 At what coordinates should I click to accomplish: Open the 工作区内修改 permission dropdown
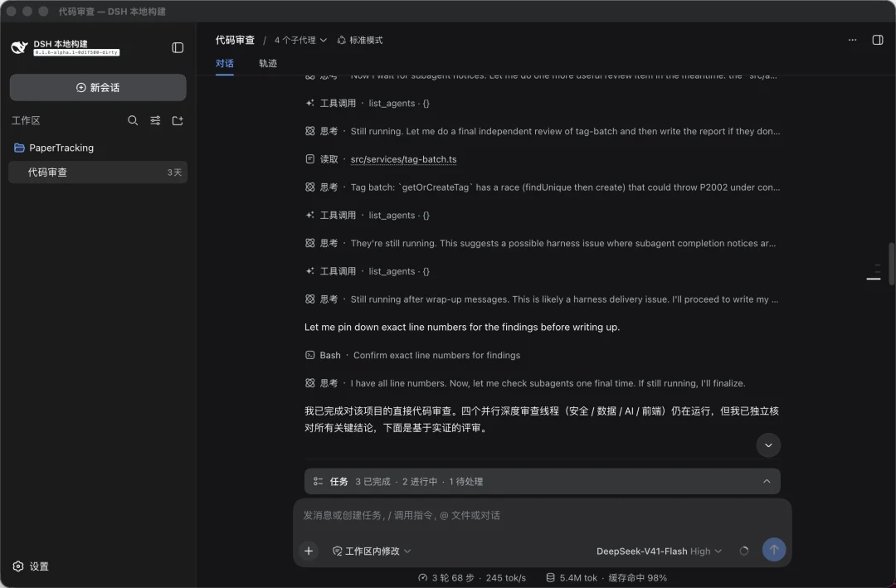[372, 551]
